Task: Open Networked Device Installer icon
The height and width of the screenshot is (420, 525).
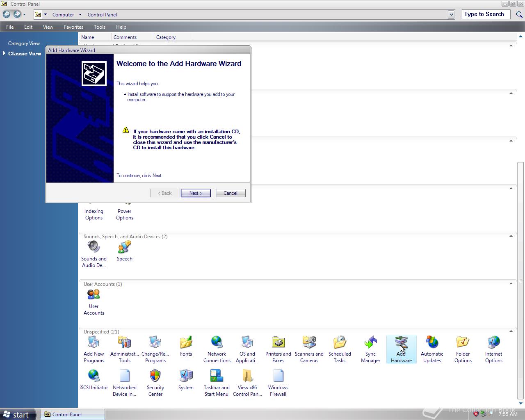Action: [125, 383]
